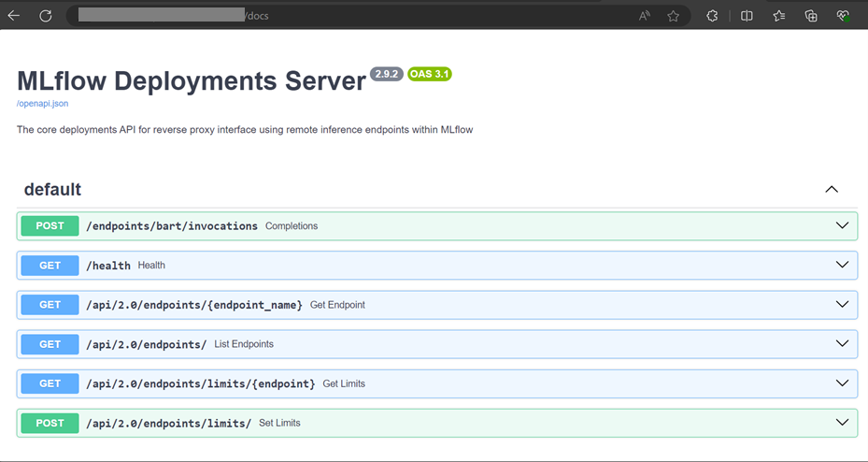Open the browser Extensions puzzle icon
This screenshot has height=462, width=868.
coord(712,16)
